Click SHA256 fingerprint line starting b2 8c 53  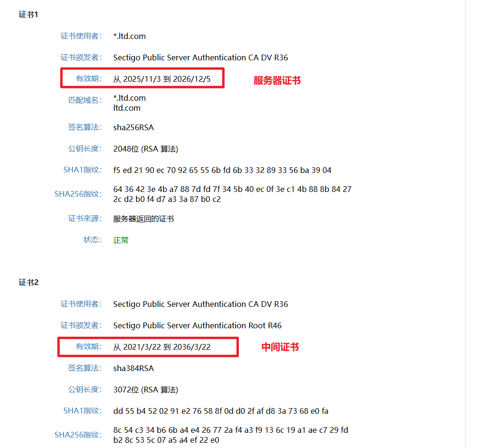(x=166, y=440)
